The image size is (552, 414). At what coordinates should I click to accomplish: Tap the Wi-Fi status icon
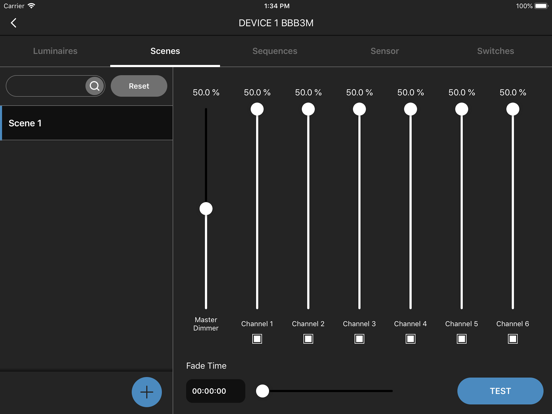tap(31, 6)
